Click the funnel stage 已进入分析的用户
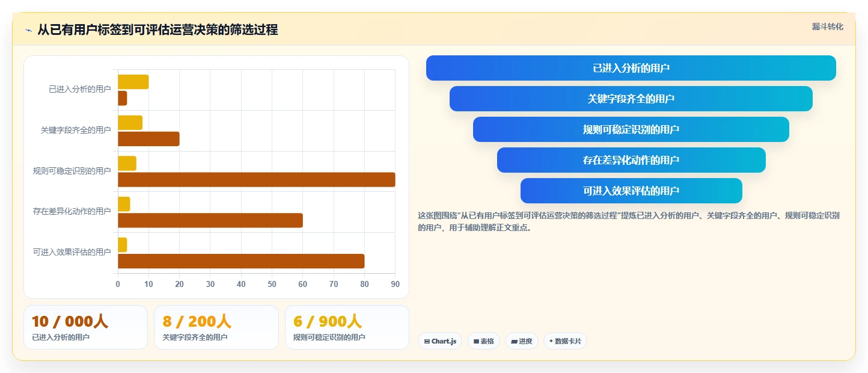Viewport: 868px width, 373px height. (631, 68)
